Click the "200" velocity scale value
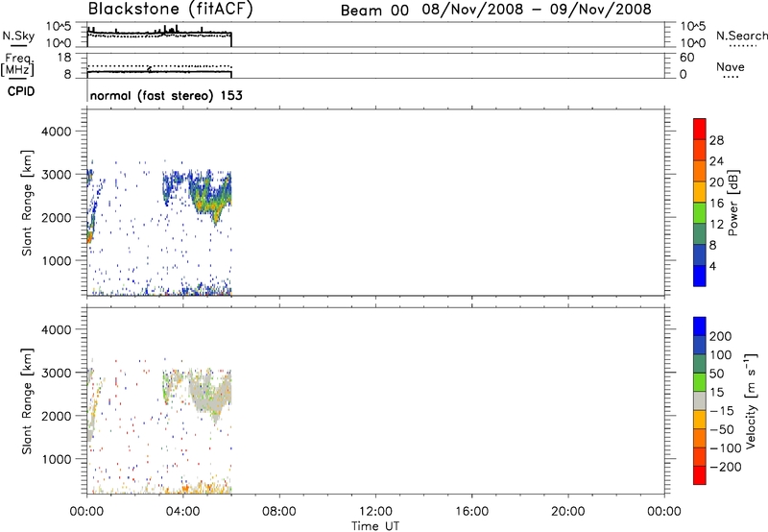 [721, 336]
